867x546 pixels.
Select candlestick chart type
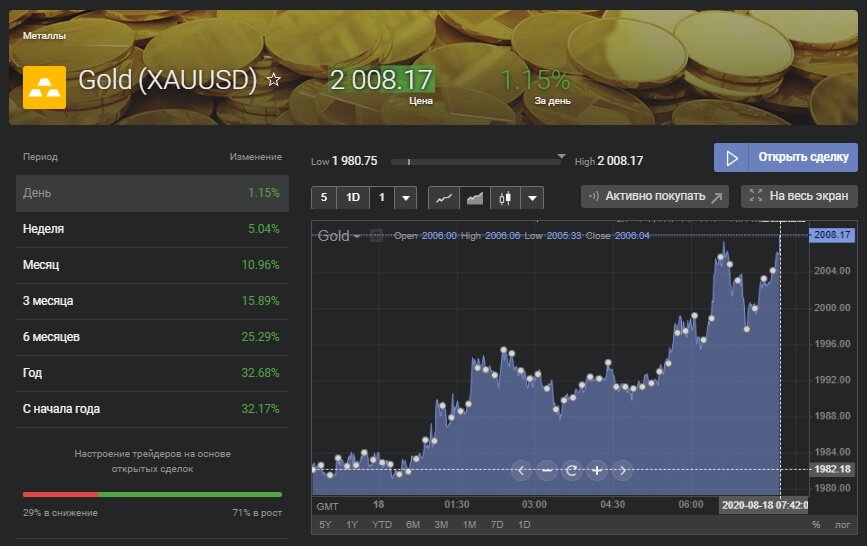pos(504,197)
